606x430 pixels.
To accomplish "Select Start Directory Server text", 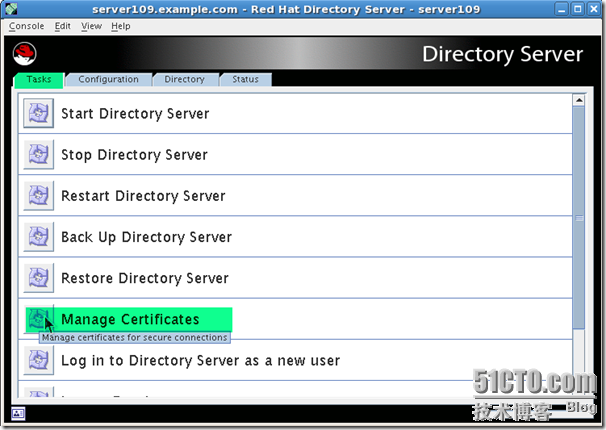I will coord(135,114).
